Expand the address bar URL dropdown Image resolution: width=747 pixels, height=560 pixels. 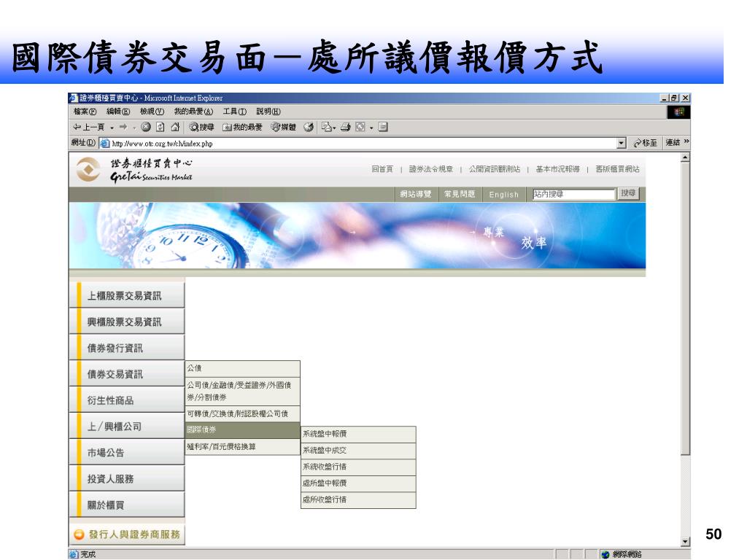click(x=622, y=143)
